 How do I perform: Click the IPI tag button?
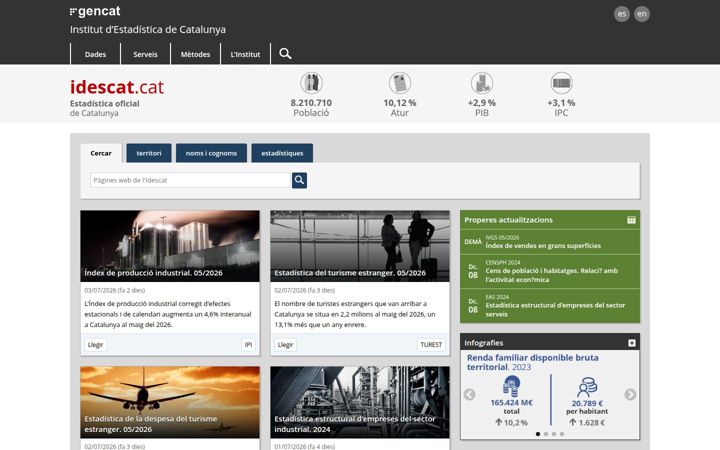coord(248,345)
